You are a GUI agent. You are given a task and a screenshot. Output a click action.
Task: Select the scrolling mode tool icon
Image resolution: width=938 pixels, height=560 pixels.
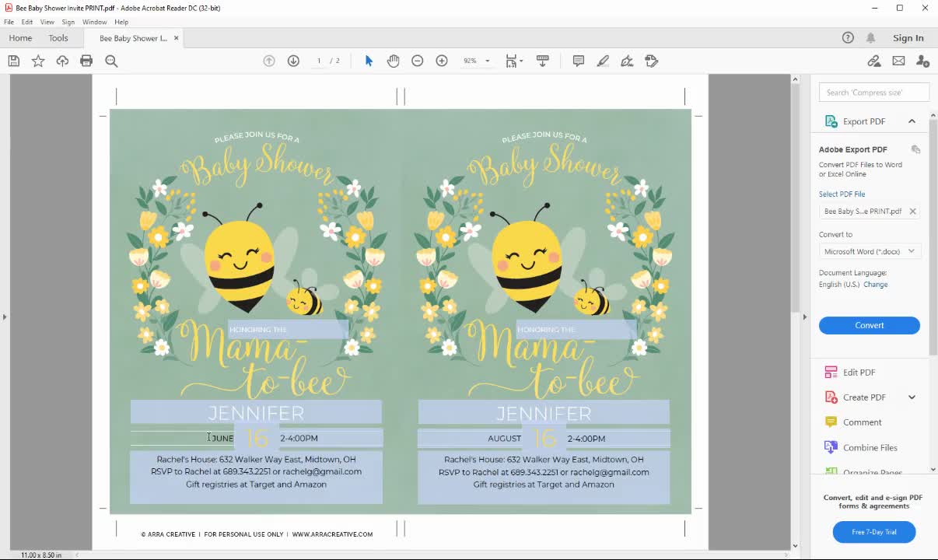(543, 61)
